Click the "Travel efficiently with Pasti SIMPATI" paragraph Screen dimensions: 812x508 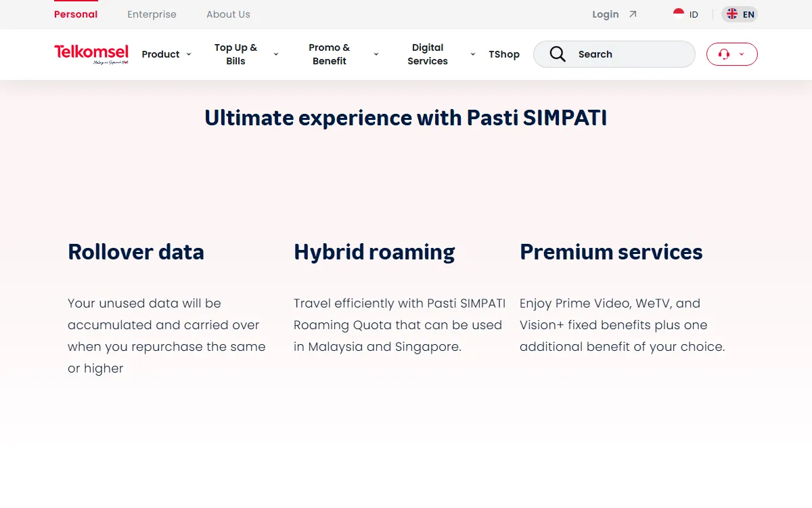pyautogui.click(x=399, y=325)
